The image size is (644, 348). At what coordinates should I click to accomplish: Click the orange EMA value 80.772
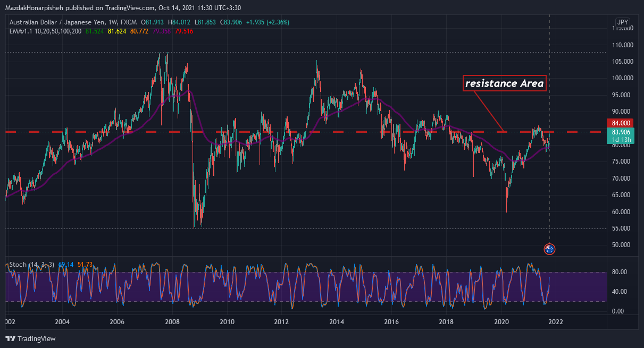coord(139,31)
